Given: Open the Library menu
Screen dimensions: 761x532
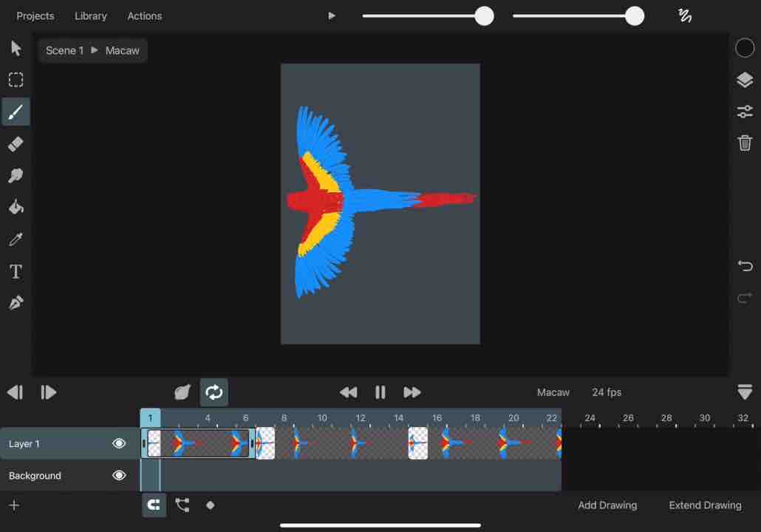Looking at the screenshot, I should 91,16.
